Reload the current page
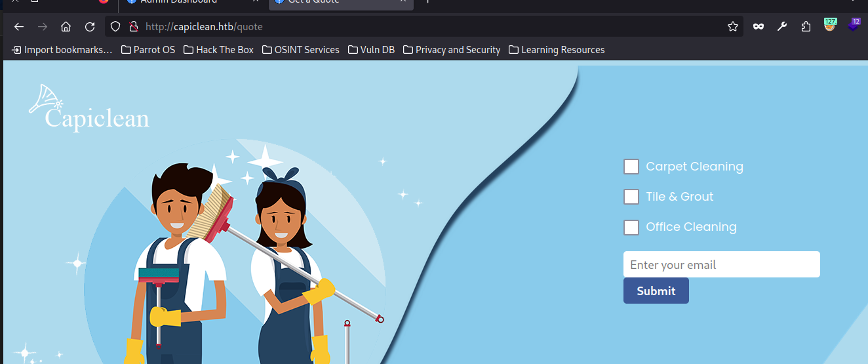This screenshot has height=364, width=868. (90, 27)
